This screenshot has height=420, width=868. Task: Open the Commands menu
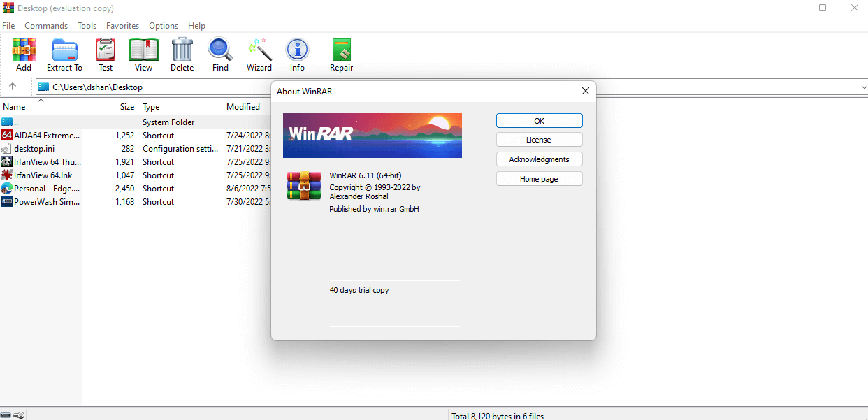tap(46, 26)
